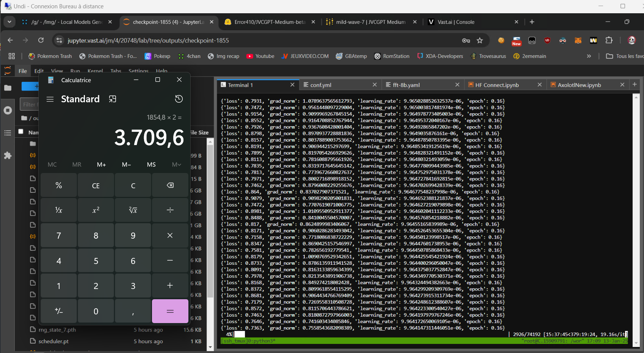Click digit 7 on Calculator keypad
644x353 pixels.
click(59, 236)
